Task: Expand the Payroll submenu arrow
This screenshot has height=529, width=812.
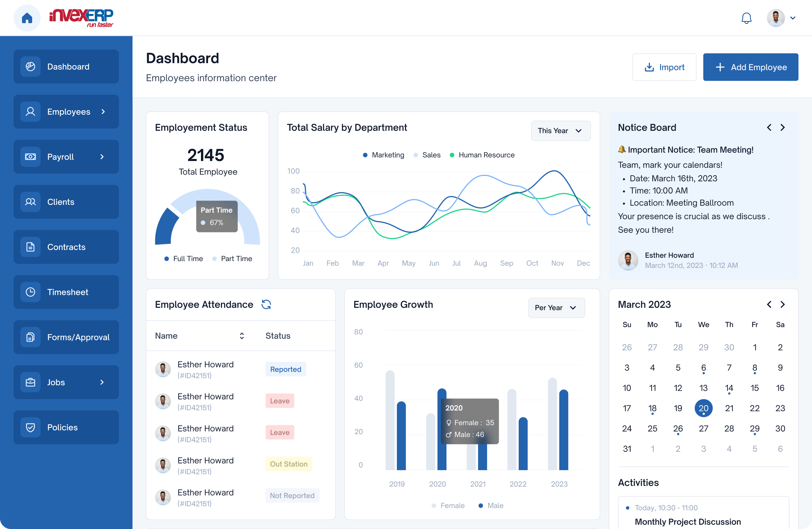Action: [102, 157]
